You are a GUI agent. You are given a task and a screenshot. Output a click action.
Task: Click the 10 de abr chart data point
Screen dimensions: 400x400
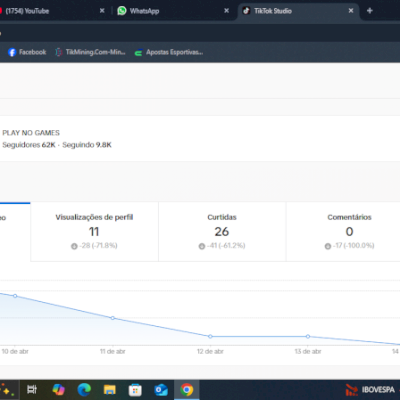(x=15, y=296)
